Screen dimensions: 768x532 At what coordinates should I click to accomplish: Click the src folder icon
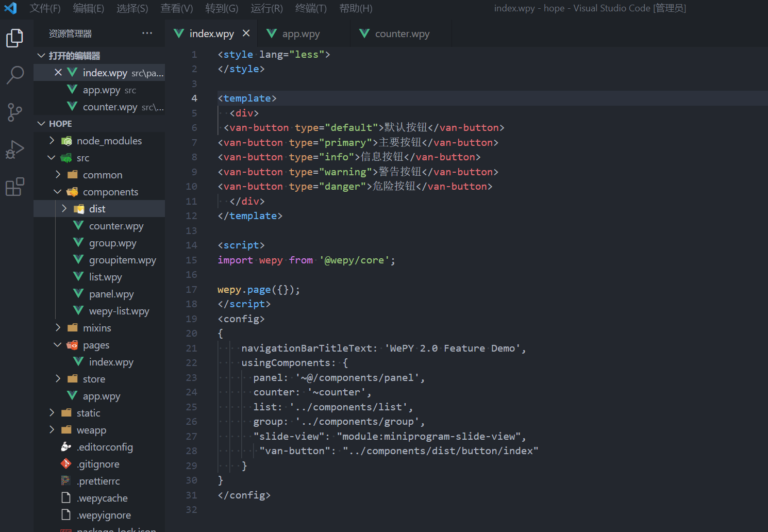tap(66, 158)
